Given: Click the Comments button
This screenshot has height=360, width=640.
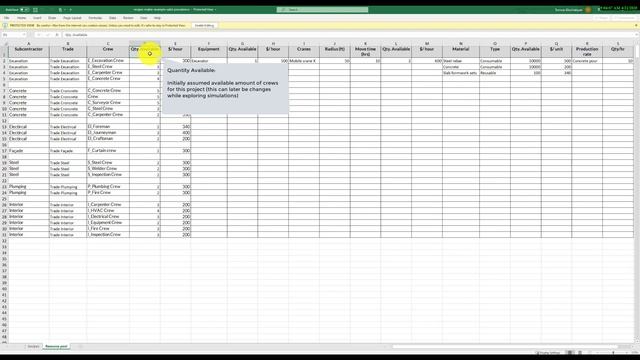Looking at the screenshot, I should 624,18.
